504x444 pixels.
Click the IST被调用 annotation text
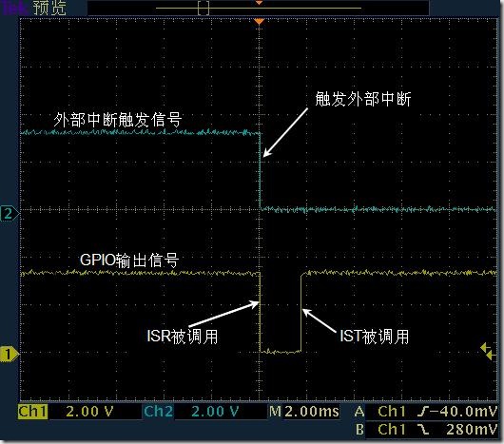coord(374,337)
